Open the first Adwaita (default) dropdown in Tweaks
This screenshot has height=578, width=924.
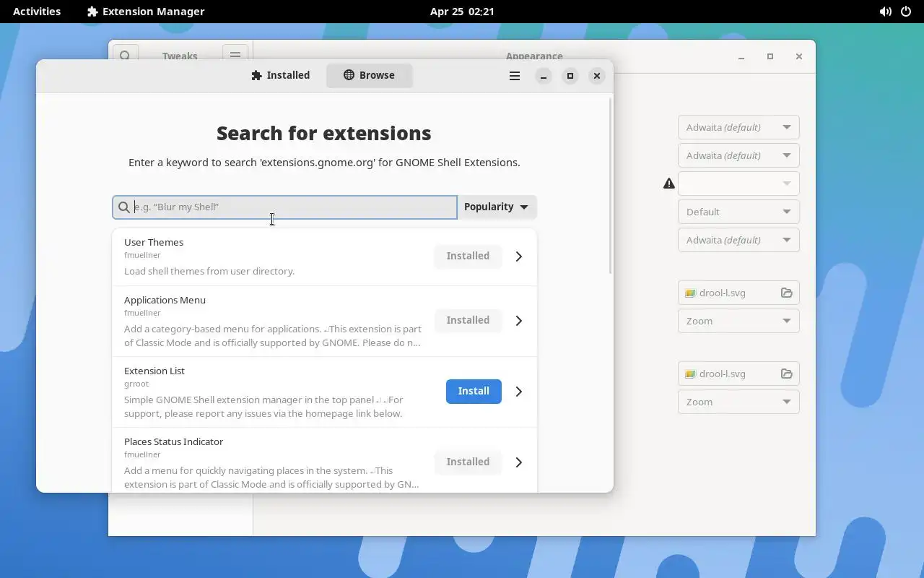738,127
